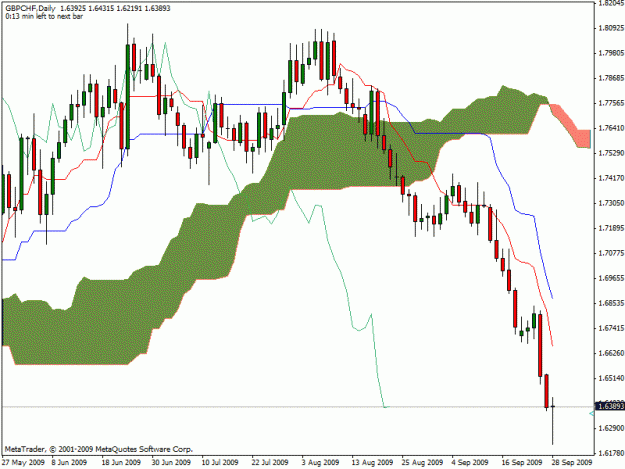Screen dimensions: 625x469
Task: Click the 30 Jun 2009 date label
Action: pyautogui.click(x=171, y=462)
